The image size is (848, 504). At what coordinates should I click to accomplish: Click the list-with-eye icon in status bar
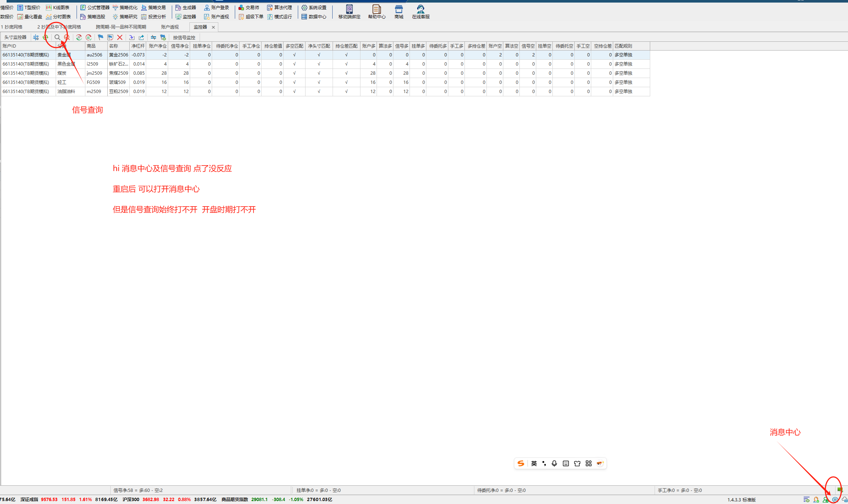point(806,500)
